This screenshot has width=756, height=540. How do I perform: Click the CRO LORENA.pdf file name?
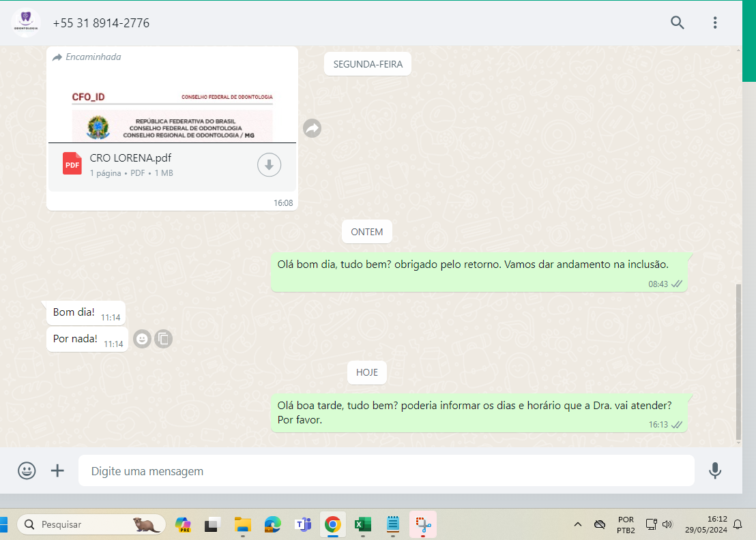pos(130,158)
